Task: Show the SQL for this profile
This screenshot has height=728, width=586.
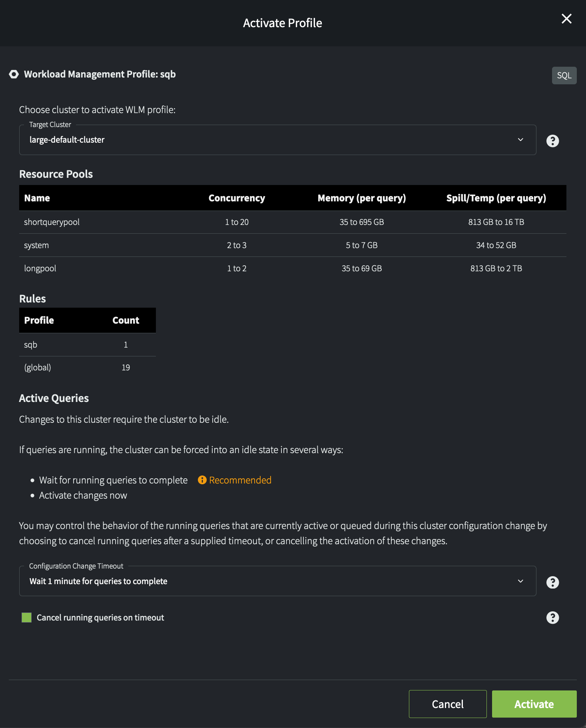Action: (x=564, y=76)
